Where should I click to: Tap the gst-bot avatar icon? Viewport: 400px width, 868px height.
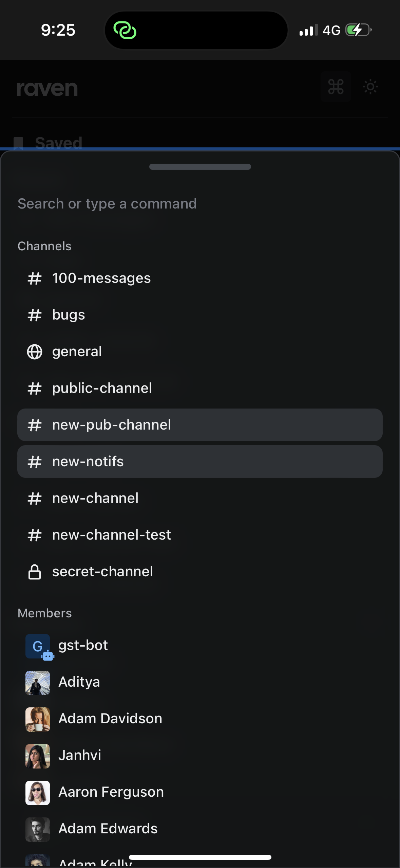(38, 646)
